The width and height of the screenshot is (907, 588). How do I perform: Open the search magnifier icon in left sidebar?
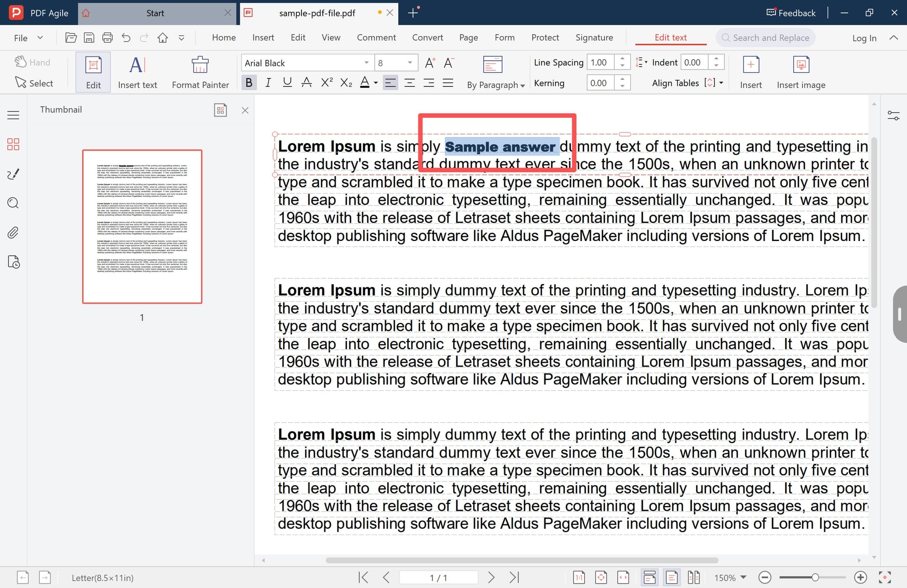click(13, 203)
